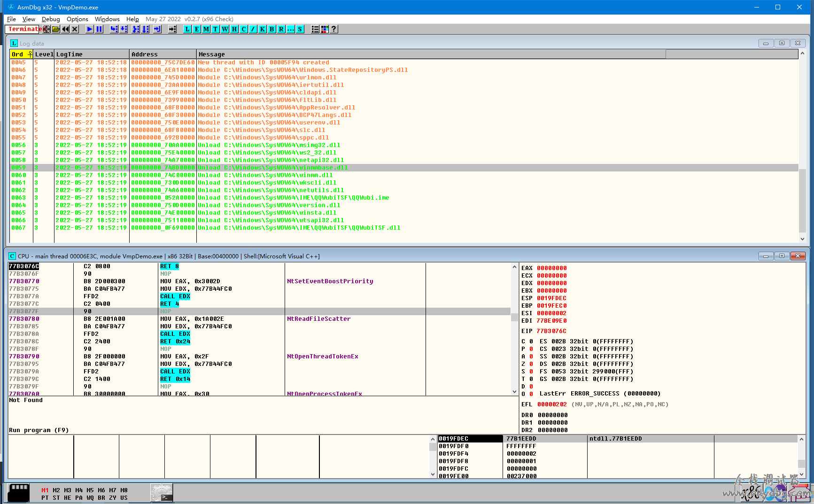Open the Windows list (W)

click(x=225, y=29)
